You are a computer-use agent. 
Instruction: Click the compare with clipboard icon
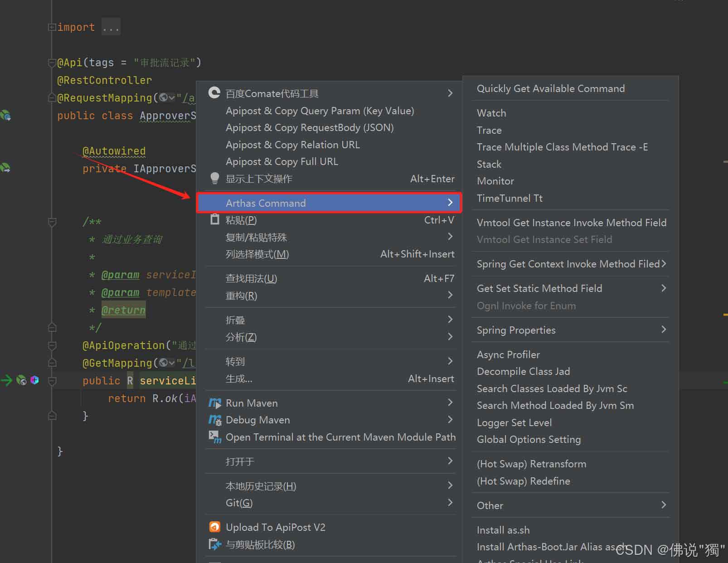214,544
